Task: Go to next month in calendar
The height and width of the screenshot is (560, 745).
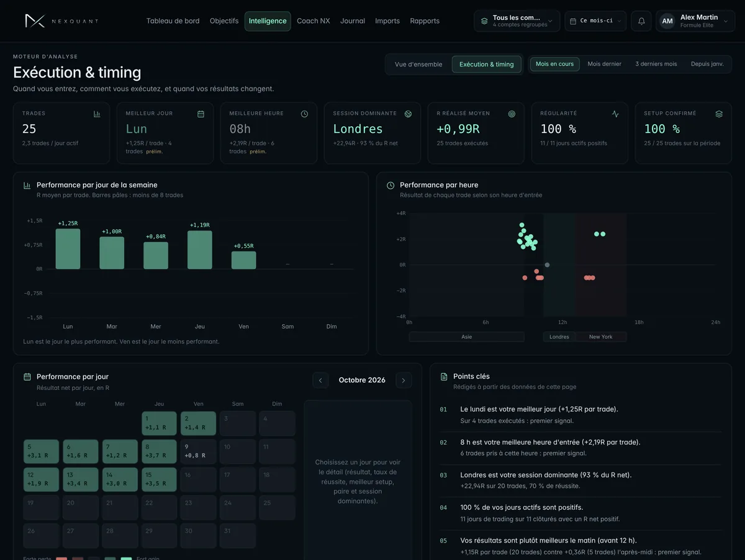Action: coord(404,381)
